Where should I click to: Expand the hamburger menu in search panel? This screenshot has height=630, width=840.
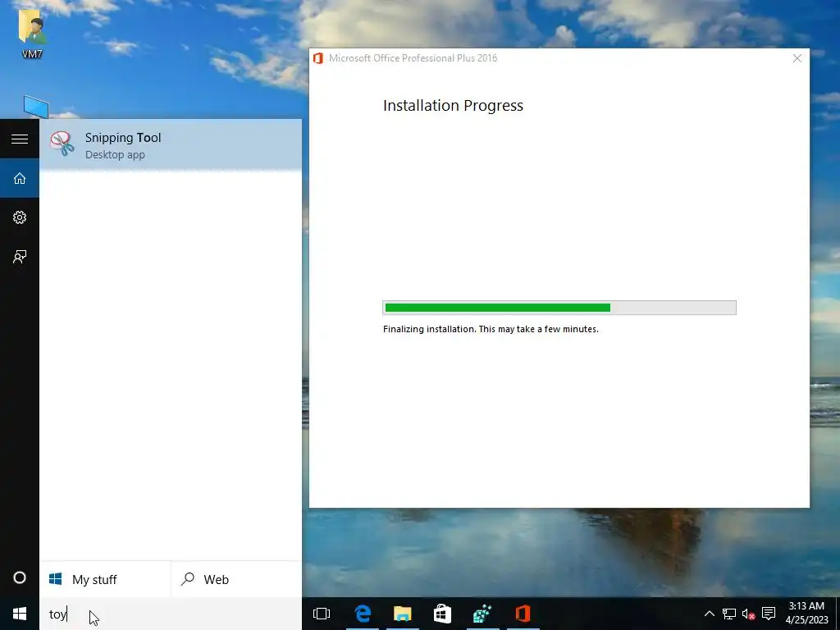[x=20, y=139]
